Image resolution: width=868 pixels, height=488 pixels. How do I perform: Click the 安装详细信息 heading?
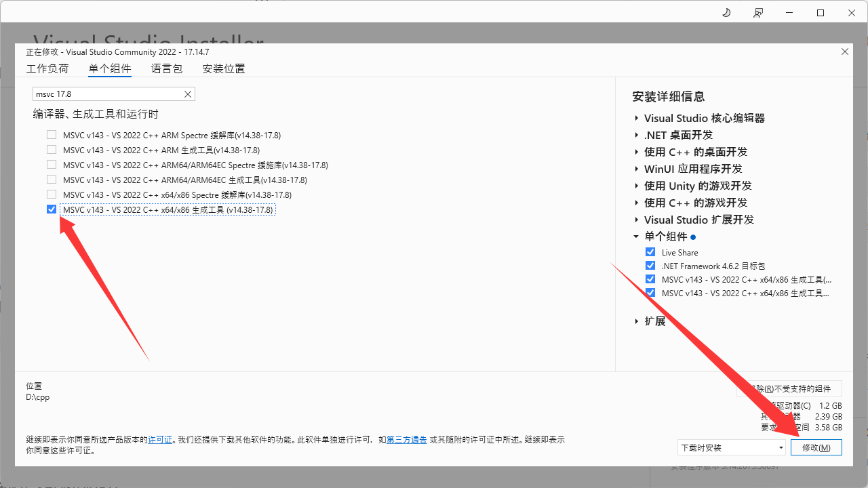tap(669, 96)
